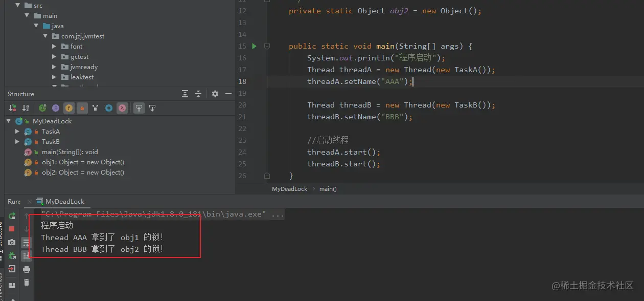Place cursor on threadB.setName("BBB"); line
The image size is (644, 301).
360,117
